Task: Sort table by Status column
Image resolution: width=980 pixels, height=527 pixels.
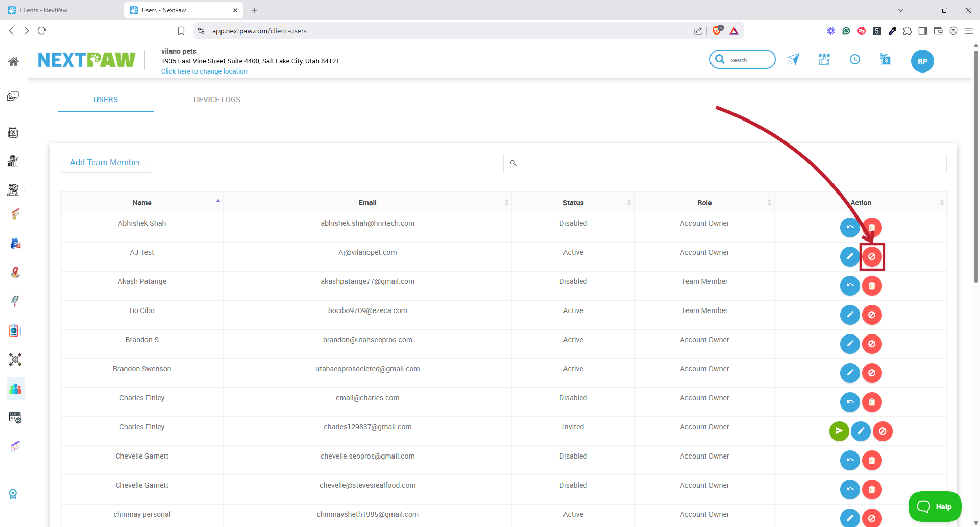Action: coord(573,203)
